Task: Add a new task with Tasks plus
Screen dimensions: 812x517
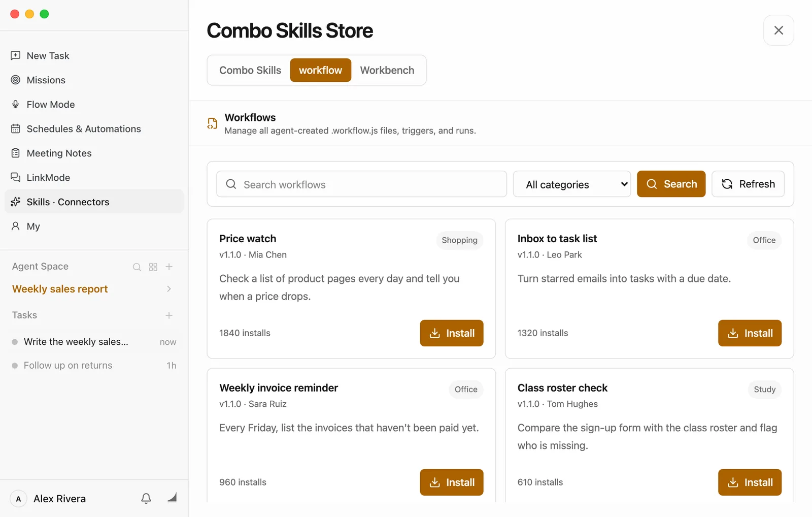Action: (x=169, y=315)
